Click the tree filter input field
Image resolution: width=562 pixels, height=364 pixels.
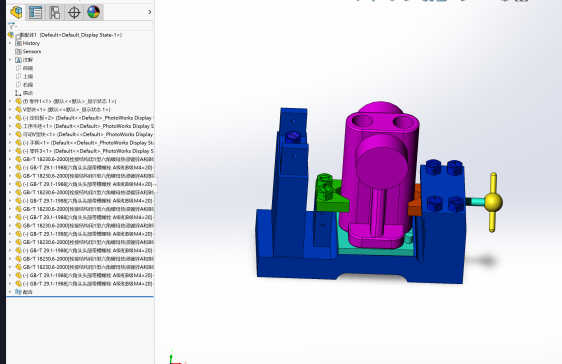coord(84,26)
